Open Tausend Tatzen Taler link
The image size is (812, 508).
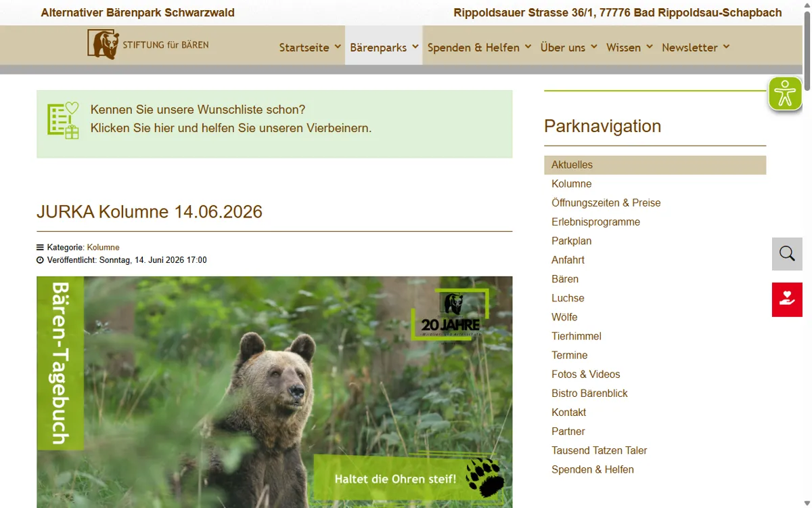coord(600,449)
